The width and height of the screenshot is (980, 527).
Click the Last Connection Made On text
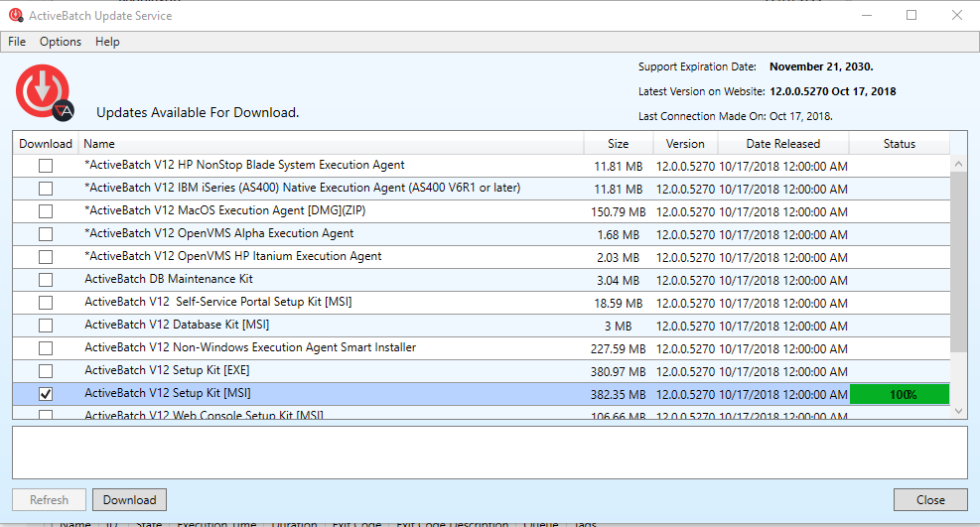(735, 116)
